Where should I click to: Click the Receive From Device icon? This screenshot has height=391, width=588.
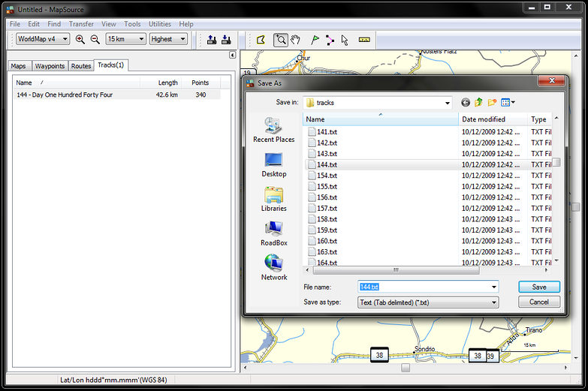pos(226,40)
